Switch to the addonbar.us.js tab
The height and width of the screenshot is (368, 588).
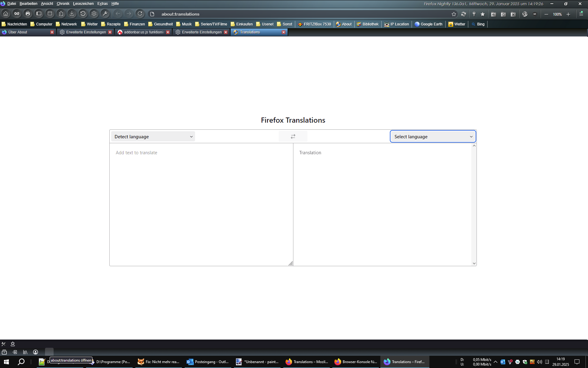coord(143,32)
